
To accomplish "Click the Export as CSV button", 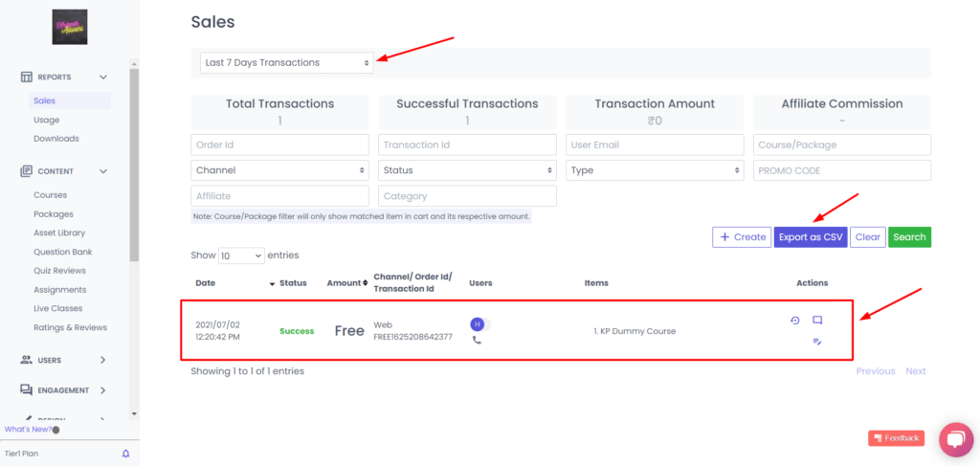I will click(x=810, y=237).
